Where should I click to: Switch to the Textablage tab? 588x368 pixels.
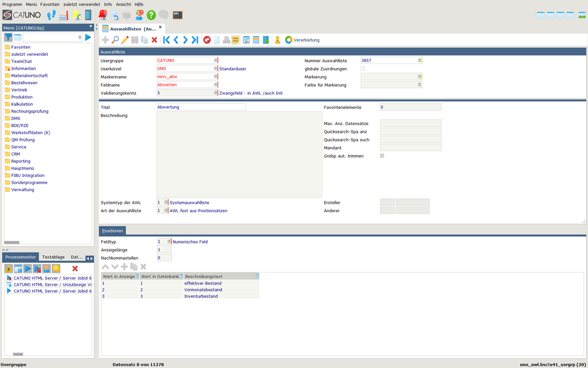tap(53, 257)
